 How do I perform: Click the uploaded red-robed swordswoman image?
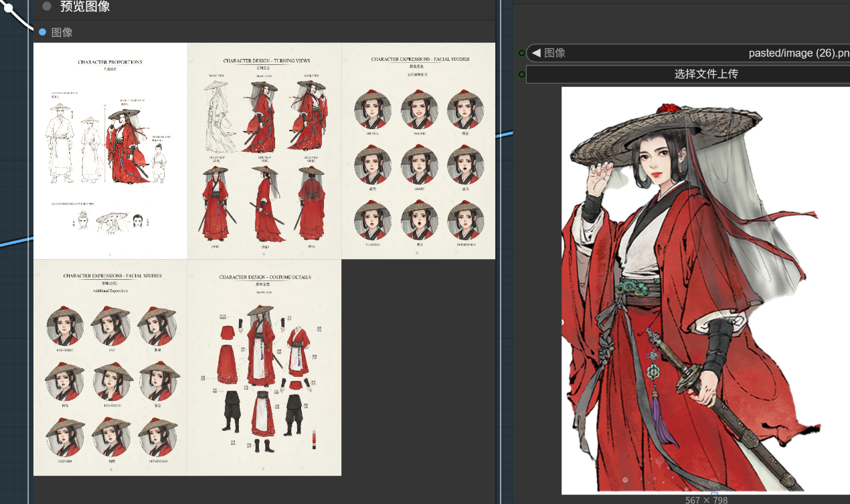pos(696,288)
